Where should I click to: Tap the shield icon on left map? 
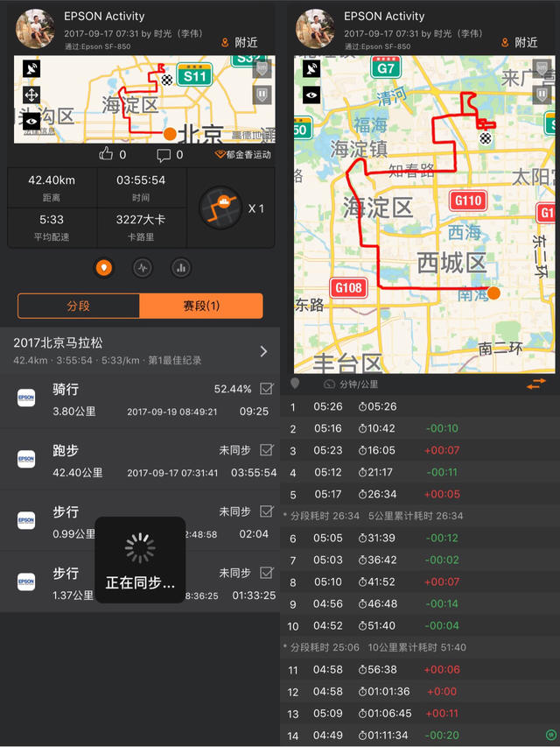coord(262,95)
